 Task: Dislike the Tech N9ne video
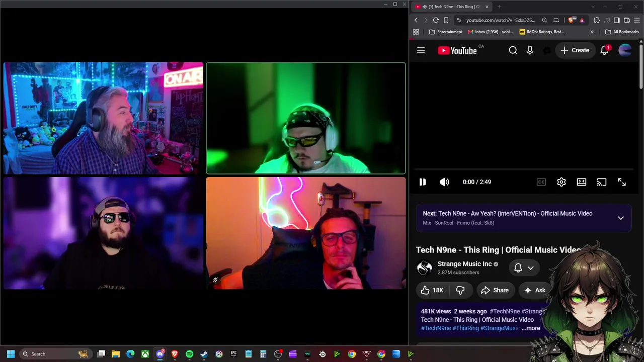(460, 290)
